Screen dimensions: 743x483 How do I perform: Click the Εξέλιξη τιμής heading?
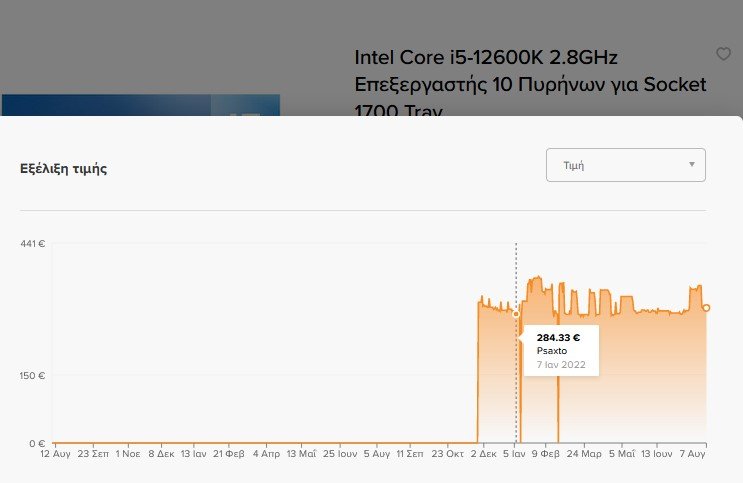click(63, 169)
